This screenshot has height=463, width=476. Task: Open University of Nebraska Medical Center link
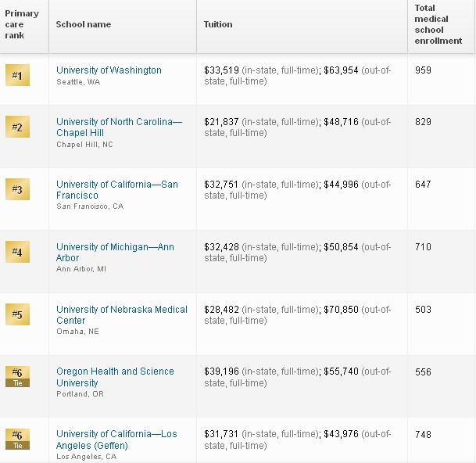122,315
